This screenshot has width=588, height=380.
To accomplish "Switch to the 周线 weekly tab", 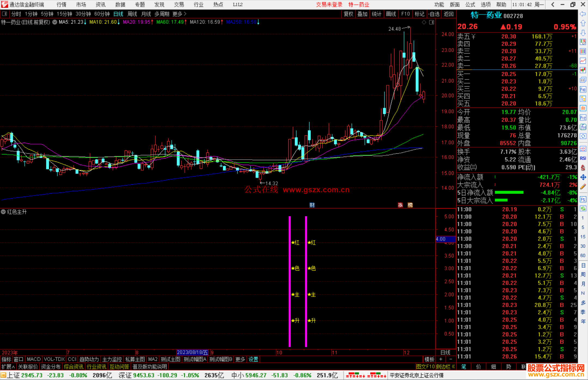I will [x=132, y=14].
